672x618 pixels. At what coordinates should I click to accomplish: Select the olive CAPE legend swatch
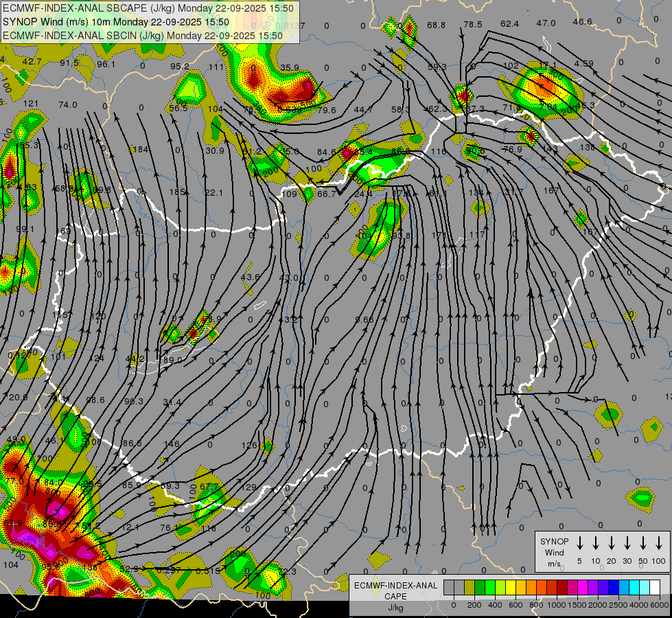[470, 587]
